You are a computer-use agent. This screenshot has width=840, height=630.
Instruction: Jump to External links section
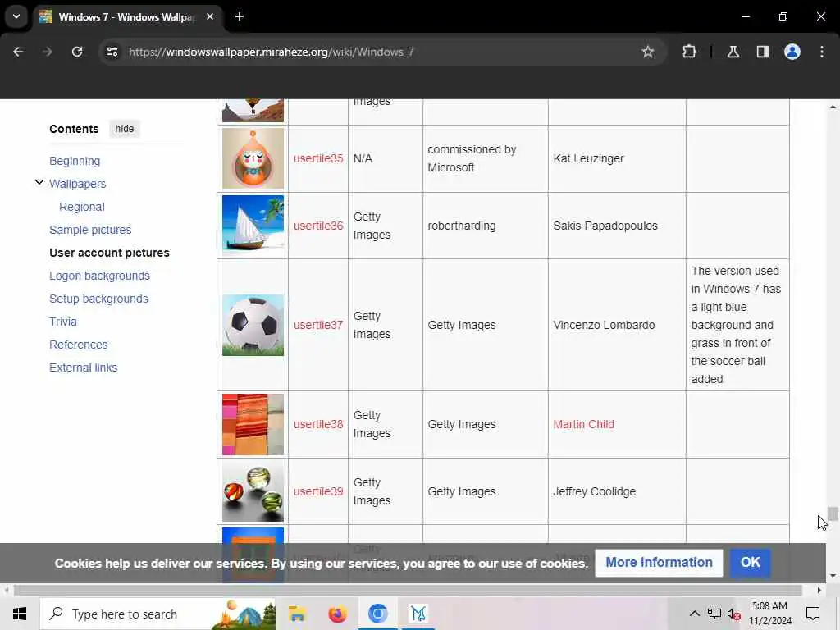pos(83,367)
